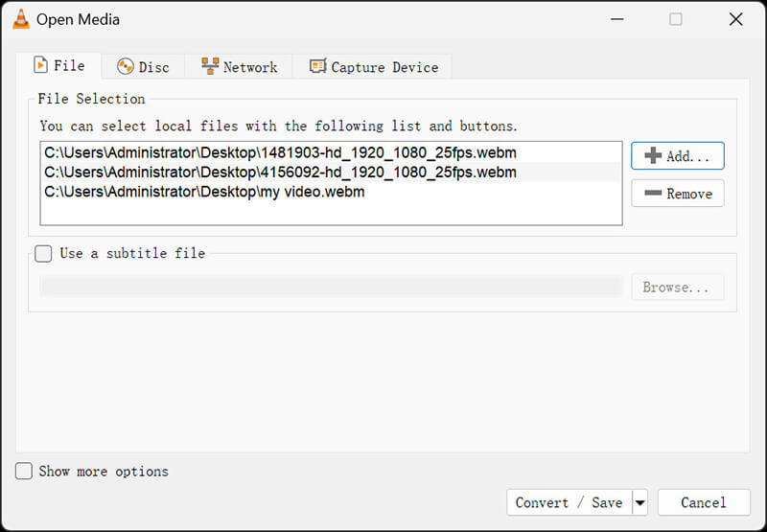The width and height of the screenshot is (767, 532).
Task: Click the subtitle Browse... button
Action: tap(678, 287)
